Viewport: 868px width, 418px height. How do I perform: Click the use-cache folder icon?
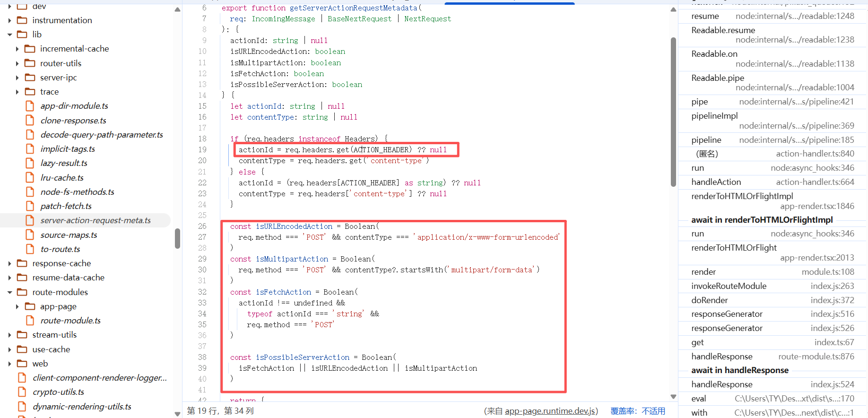(22, 349)
